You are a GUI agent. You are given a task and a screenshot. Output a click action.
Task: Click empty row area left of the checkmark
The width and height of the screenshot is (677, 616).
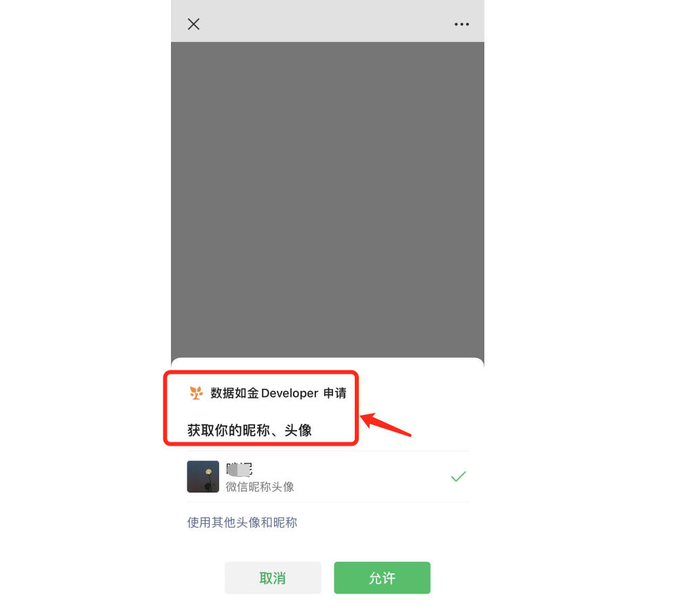pos(371,476)
